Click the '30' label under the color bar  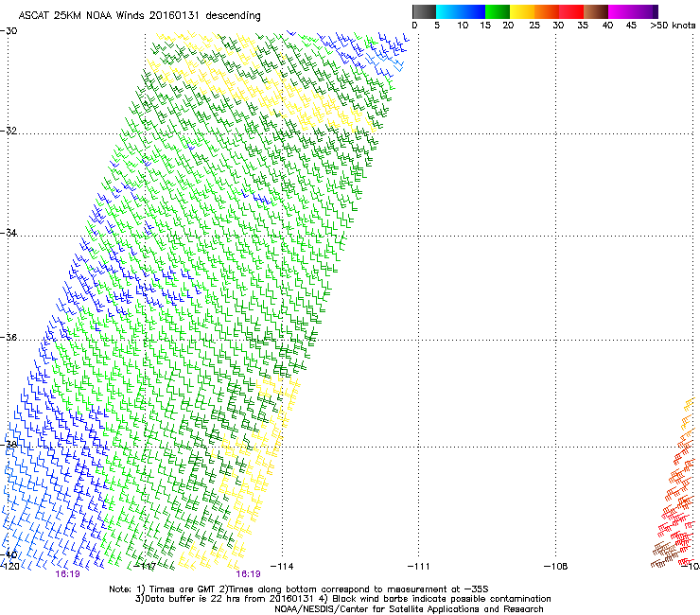[558, 26]
